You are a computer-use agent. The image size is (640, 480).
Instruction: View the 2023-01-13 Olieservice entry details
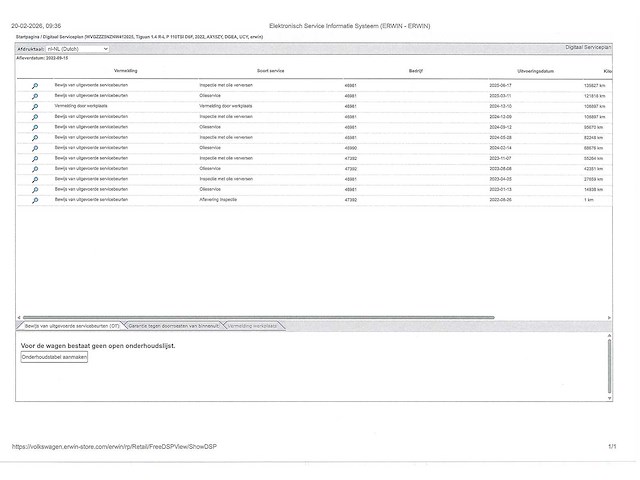point(35,190)
